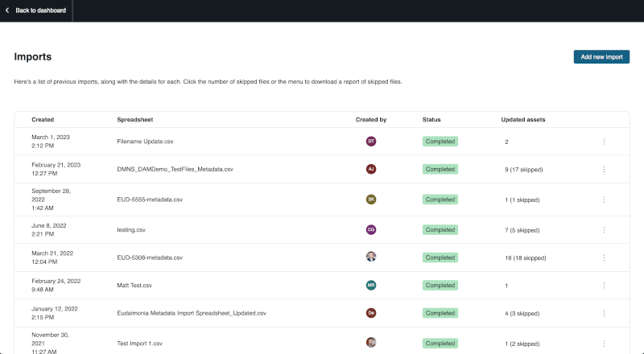This screenshot has width=644, height=354.
Task: Open the kebab menu for DMNS_DAMDemo_TestFiles_Metadata.csv
Action: point(604,170)
